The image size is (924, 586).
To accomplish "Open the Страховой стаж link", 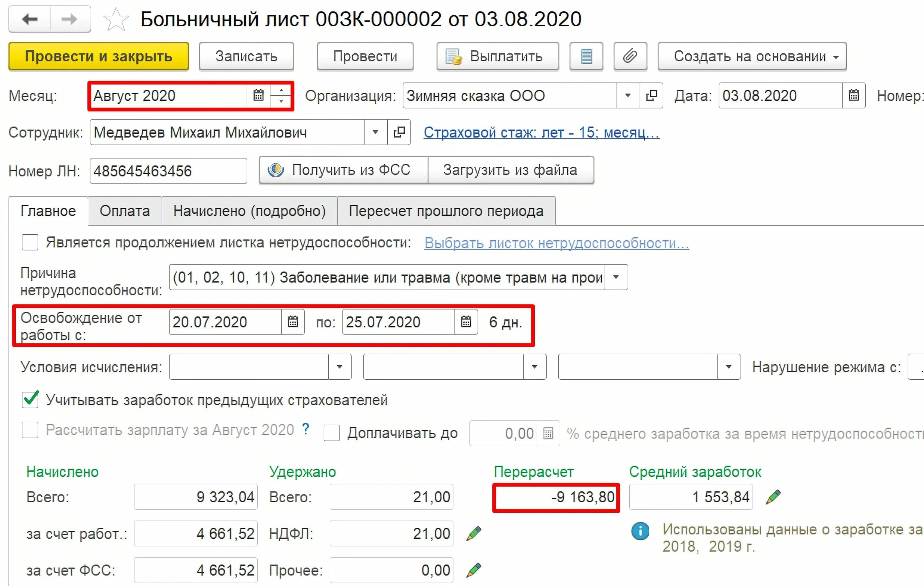I will 541,132.
